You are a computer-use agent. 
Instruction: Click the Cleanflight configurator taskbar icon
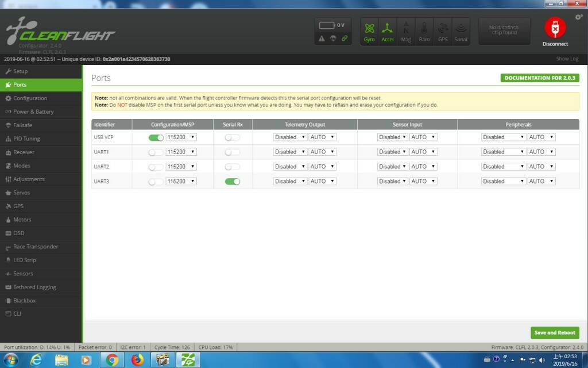click(x=188, y=360)
